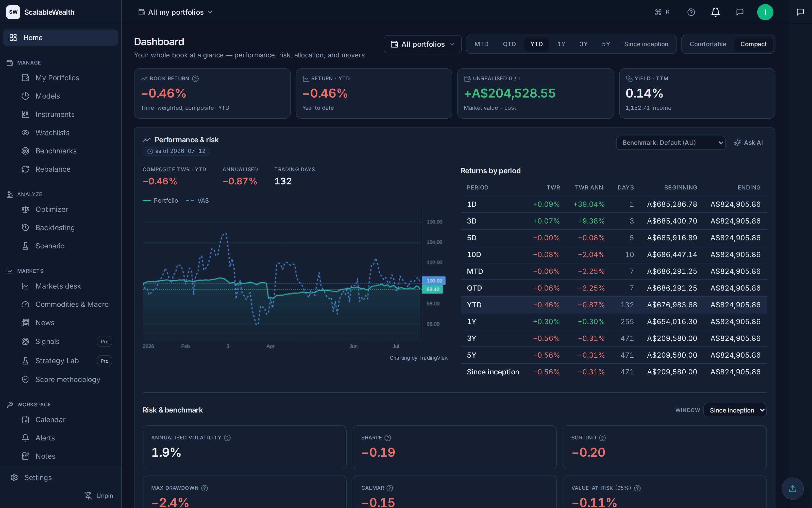Click the Commodities & Macro gauge icon

(x=25, y=304)
